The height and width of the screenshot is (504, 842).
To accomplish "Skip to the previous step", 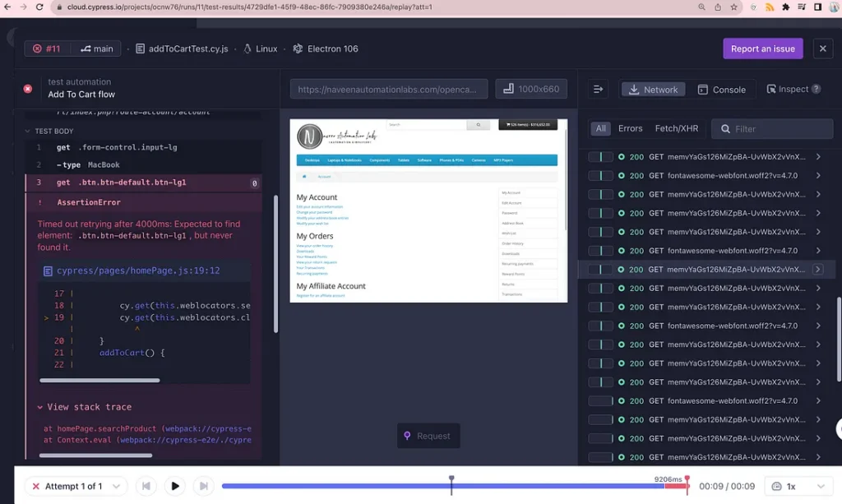I will 146,486.
